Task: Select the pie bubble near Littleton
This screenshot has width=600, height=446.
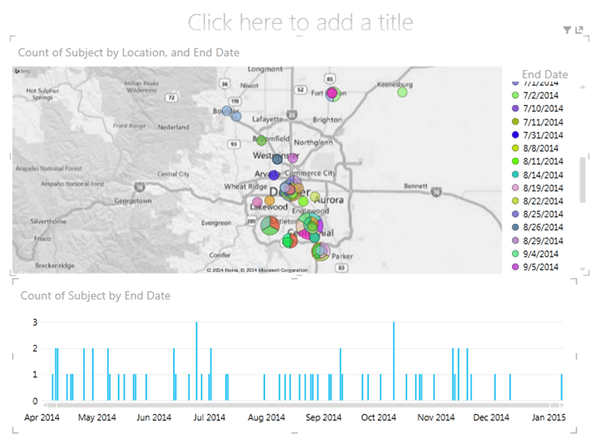Action: point(270,226)
